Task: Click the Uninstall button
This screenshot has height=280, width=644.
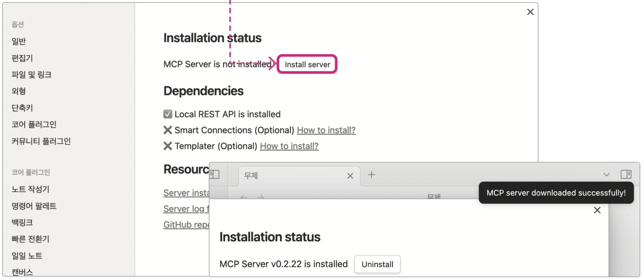Action: tap(377, 264)
